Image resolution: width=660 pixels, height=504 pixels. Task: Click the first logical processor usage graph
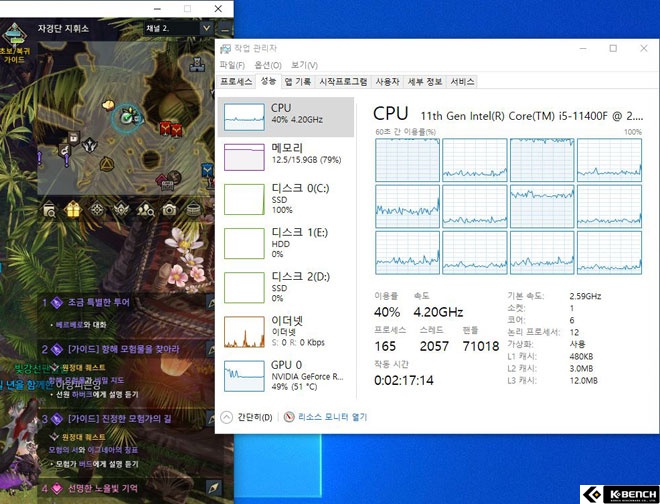tap(407, 160)
